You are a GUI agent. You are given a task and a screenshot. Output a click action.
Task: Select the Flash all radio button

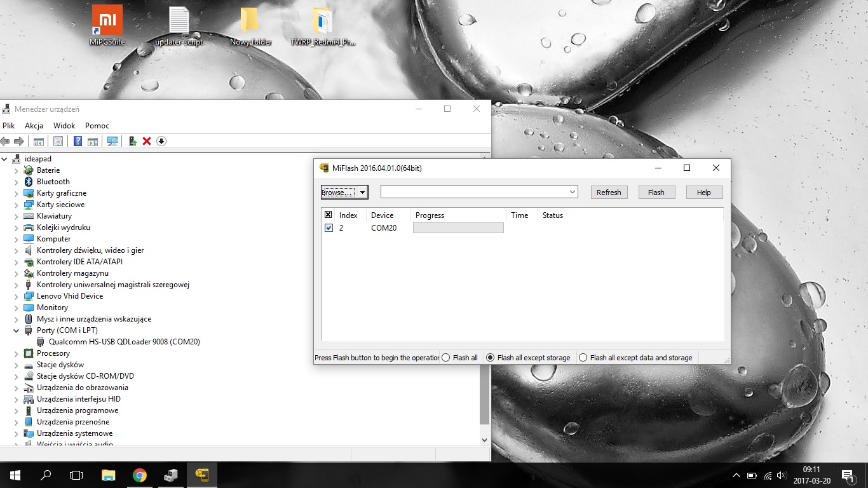446,358
